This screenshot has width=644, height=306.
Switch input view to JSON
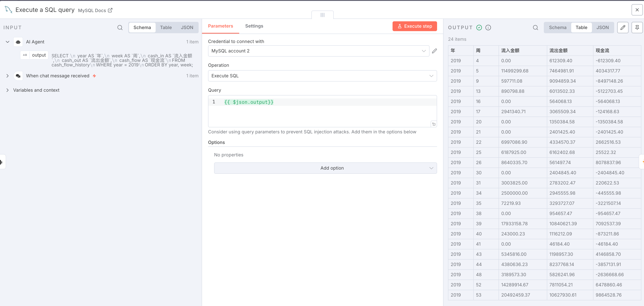(187, 28)
